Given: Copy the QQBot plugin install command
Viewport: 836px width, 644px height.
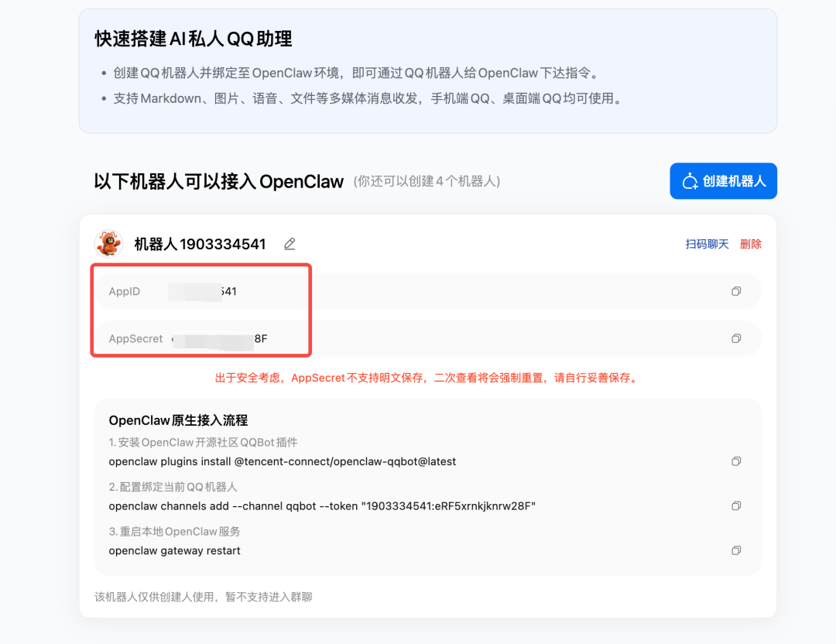Looking at the screenshot, I should point(735,461).
